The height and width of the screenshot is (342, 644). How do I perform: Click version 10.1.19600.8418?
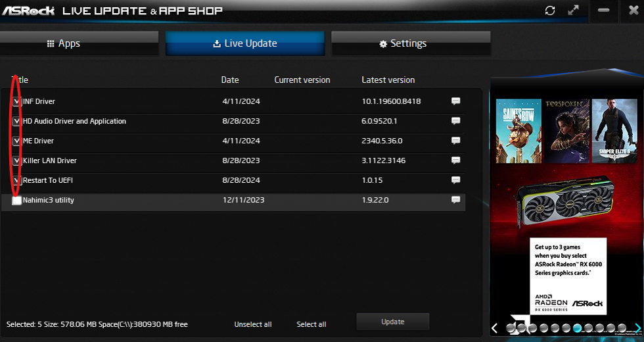pos(391,101)
